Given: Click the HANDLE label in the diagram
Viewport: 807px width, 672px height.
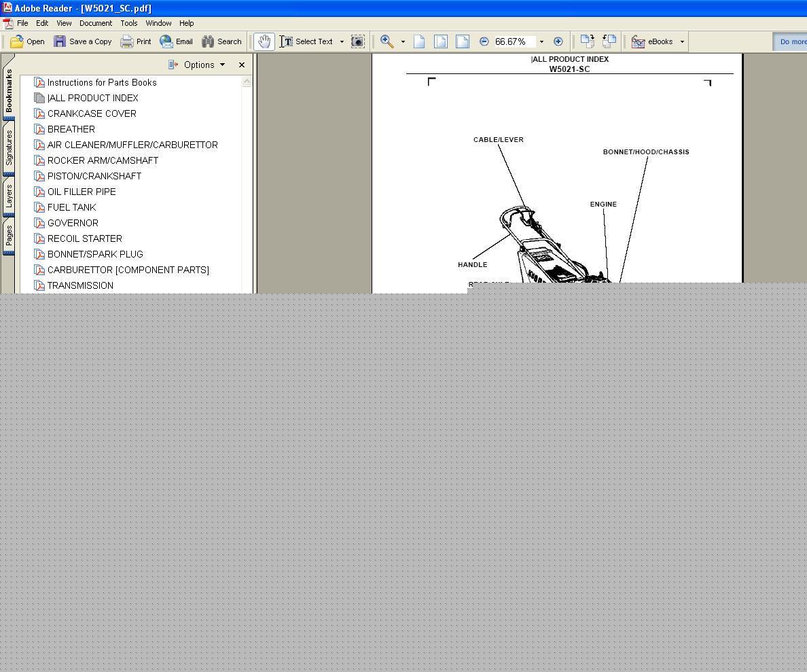Looking at the screenshot, I should (x=473, y=265).
